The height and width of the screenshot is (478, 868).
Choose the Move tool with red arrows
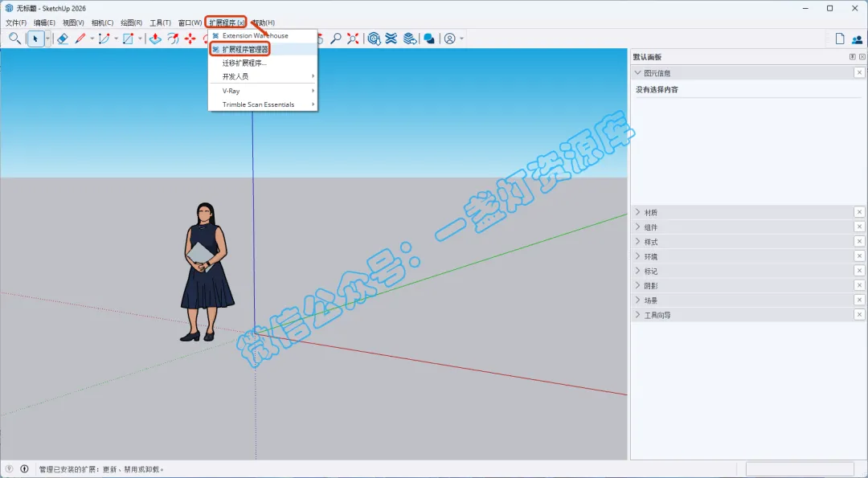pyautogui.click(x=190, y=39)
